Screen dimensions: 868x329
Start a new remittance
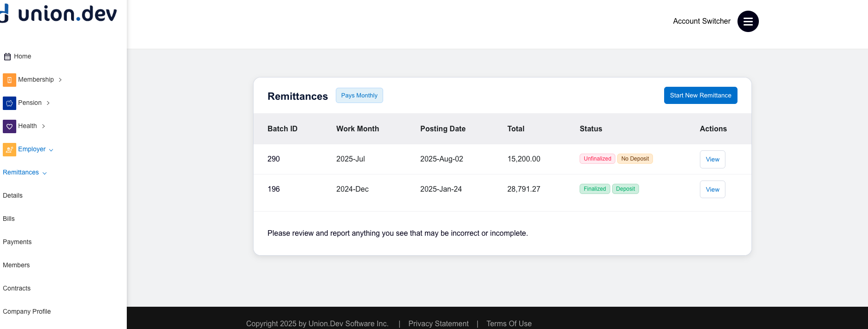pos(700,96)
